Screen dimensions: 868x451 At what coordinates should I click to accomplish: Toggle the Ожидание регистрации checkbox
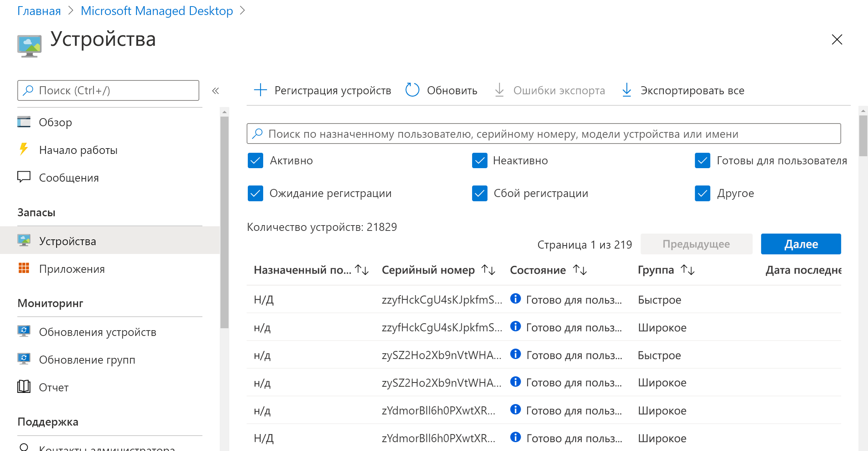[255, 193]
